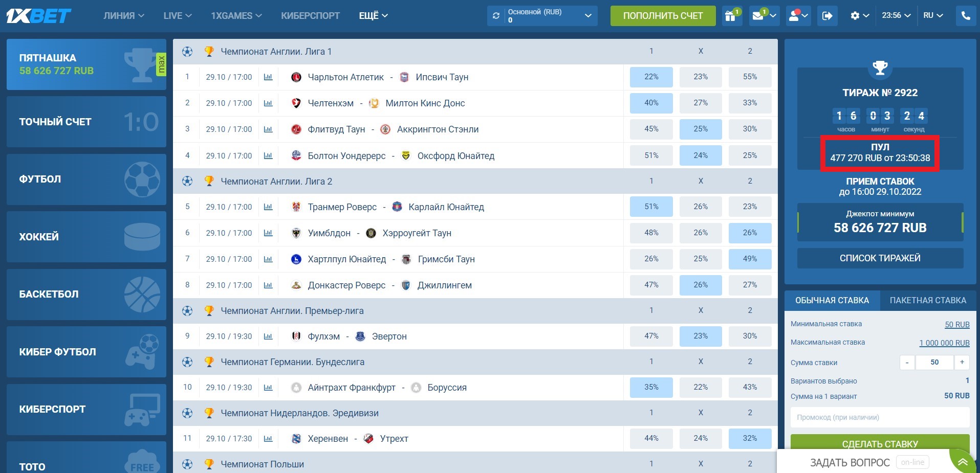Image resolution: width=980 pixels, height=473 pixels.
Task: Select 43% away win for Borussia
Action: pos(750,388)
